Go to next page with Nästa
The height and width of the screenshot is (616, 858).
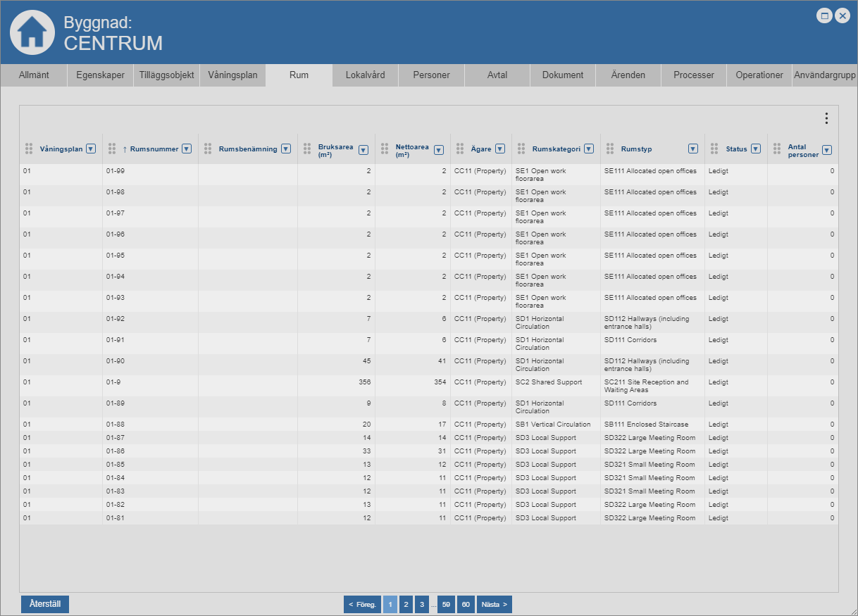pyautogui.click(x=494, y=604)
